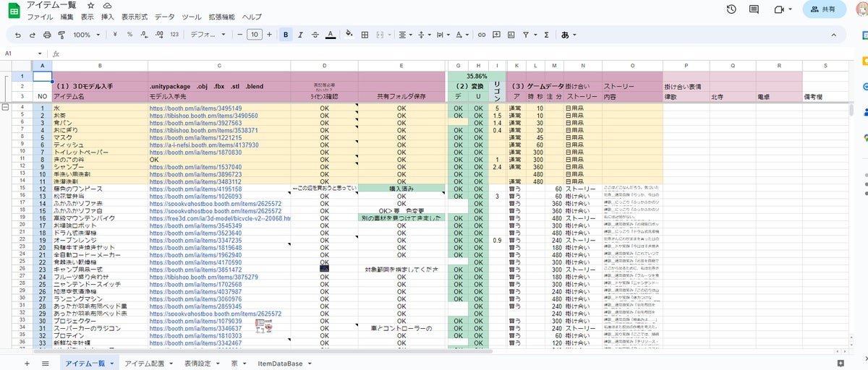Toggle bold formatting
Screen dimensions: 868x370
pos(286,35)
